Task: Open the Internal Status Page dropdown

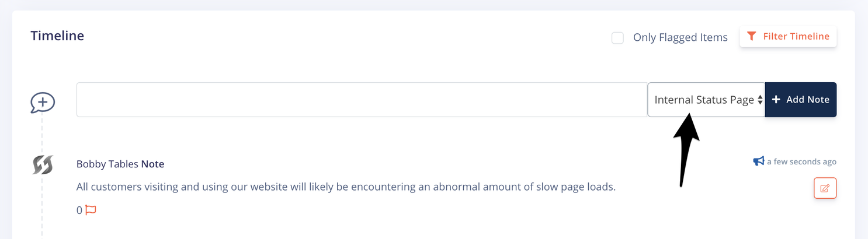Action: (706, 100)
